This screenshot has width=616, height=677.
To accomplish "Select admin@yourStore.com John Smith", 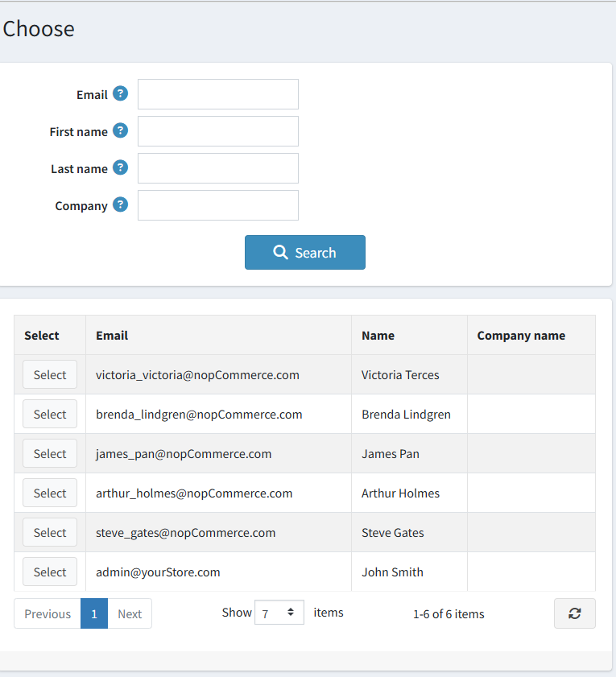I will click(50, 572).
